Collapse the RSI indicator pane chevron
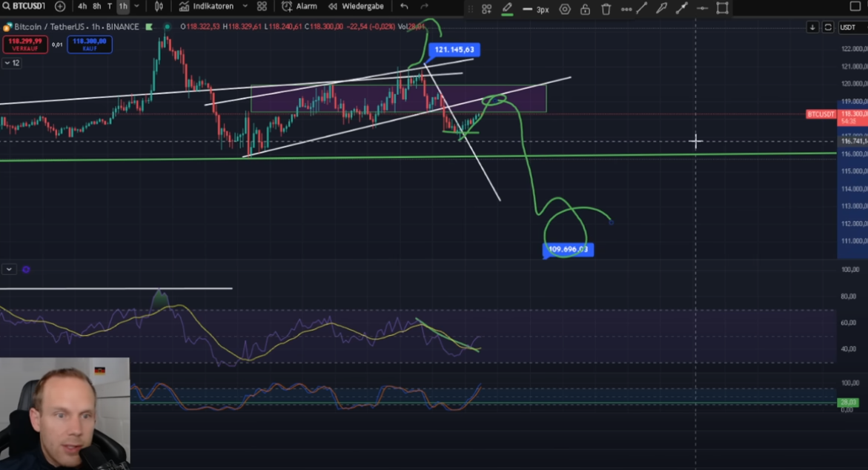This screenshot has height=470, width=868. point(9,269)
